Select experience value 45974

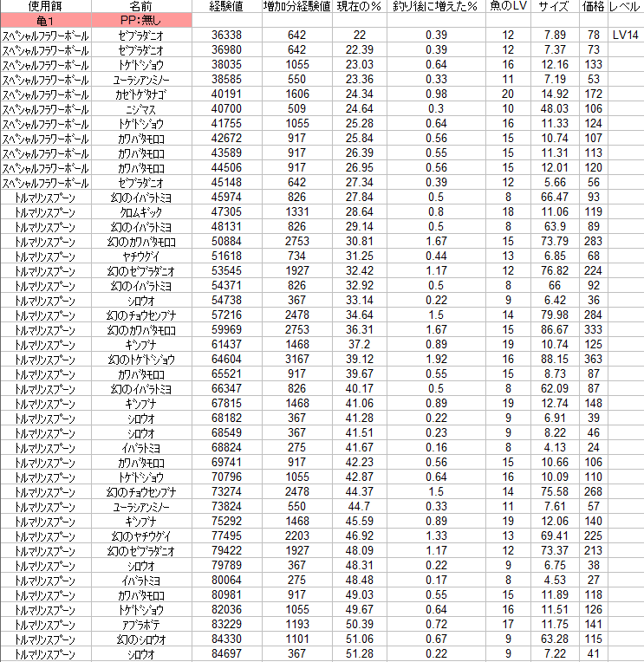coord(226,198)
